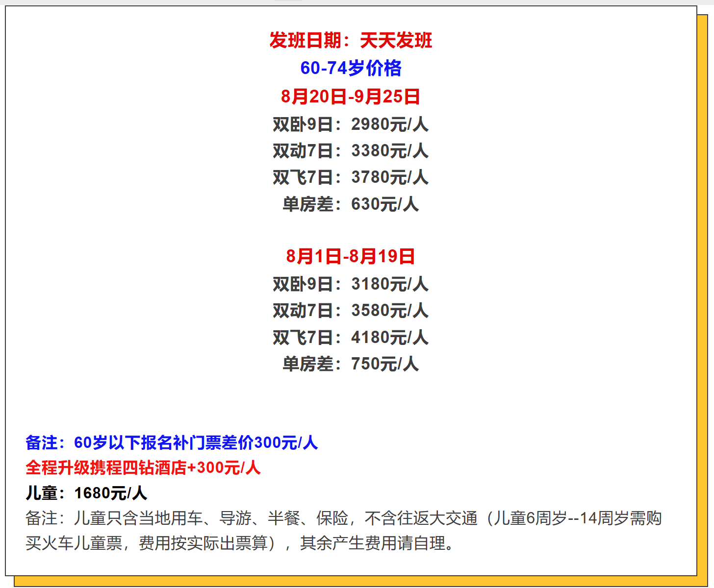Screen dimensions: 714x588
Task: Click the line 单房差：630元/人
Action: [351, 204]
